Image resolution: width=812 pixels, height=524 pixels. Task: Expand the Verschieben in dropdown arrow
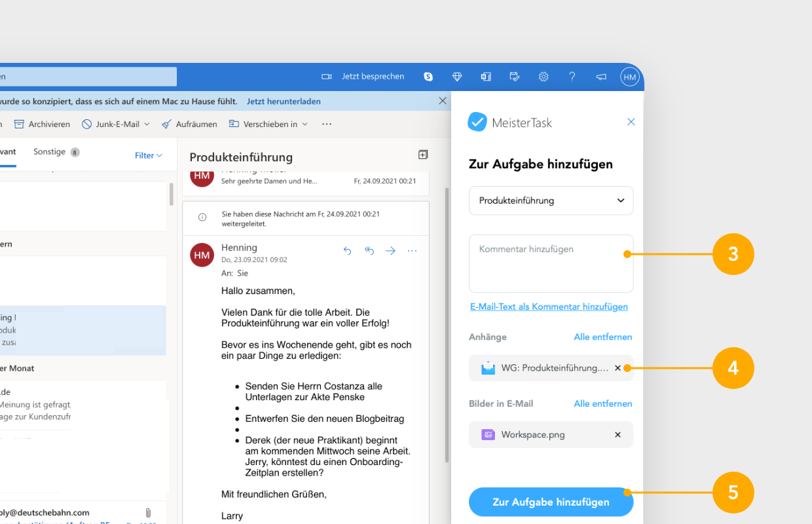(305, 124)
